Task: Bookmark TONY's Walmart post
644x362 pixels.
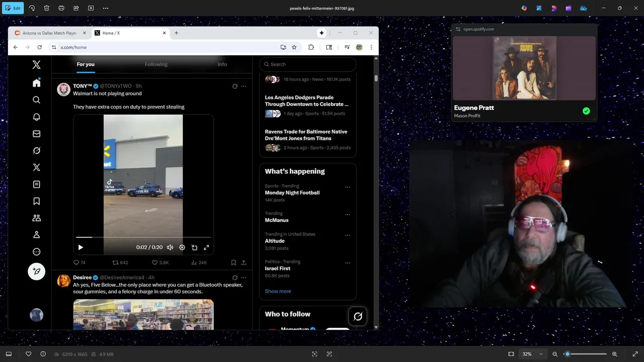Action: point(233,262)
